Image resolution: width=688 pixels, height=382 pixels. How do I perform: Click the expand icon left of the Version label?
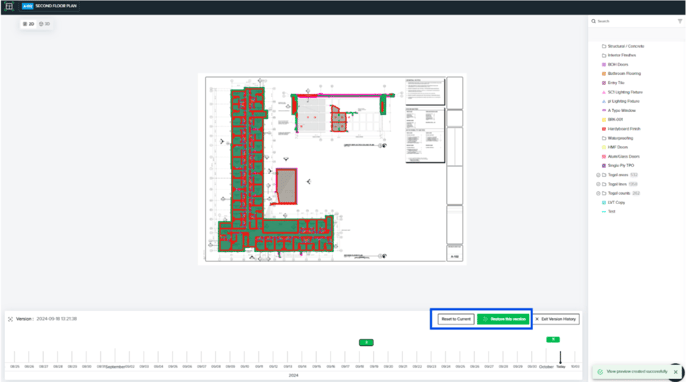click(x=10, y=319)
